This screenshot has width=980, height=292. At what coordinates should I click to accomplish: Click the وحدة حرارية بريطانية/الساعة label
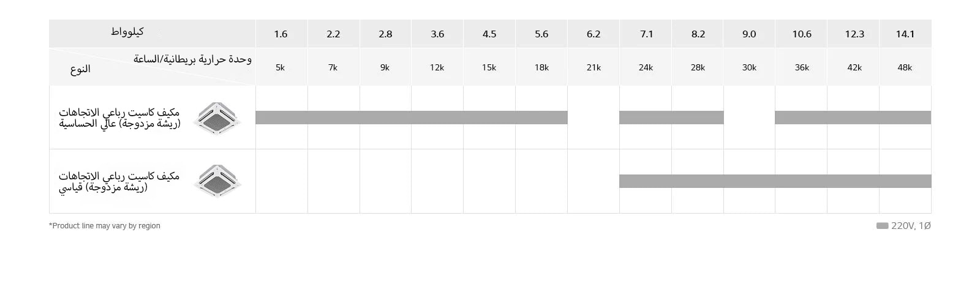[192, 59]
